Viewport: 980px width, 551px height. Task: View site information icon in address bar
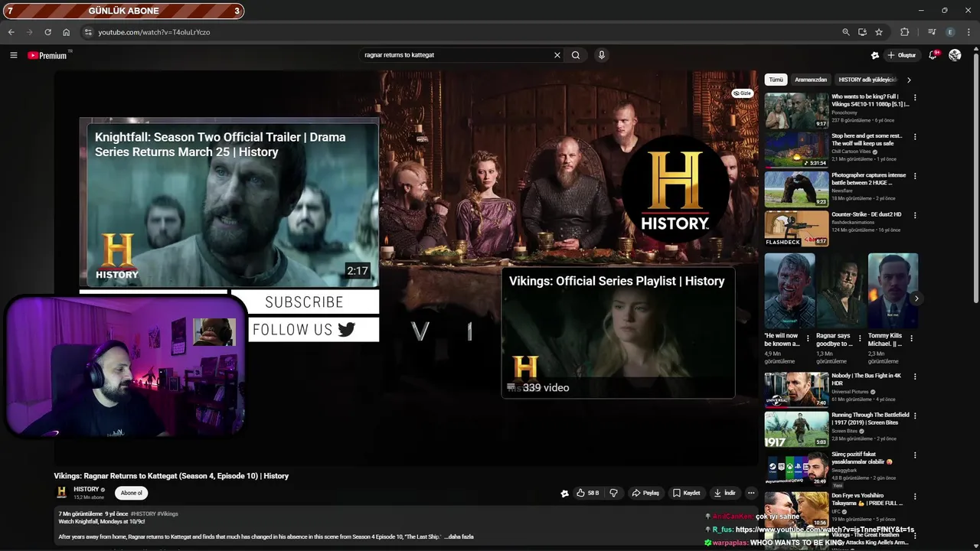pyautogui.click(x=88, y=32)
